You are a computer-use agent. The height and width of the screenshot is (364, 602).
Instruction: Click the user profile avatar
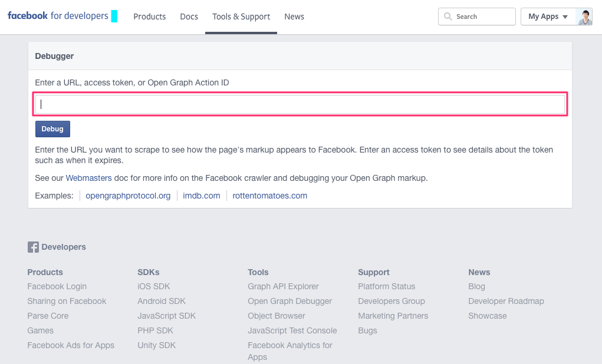[x=584, y=17]
